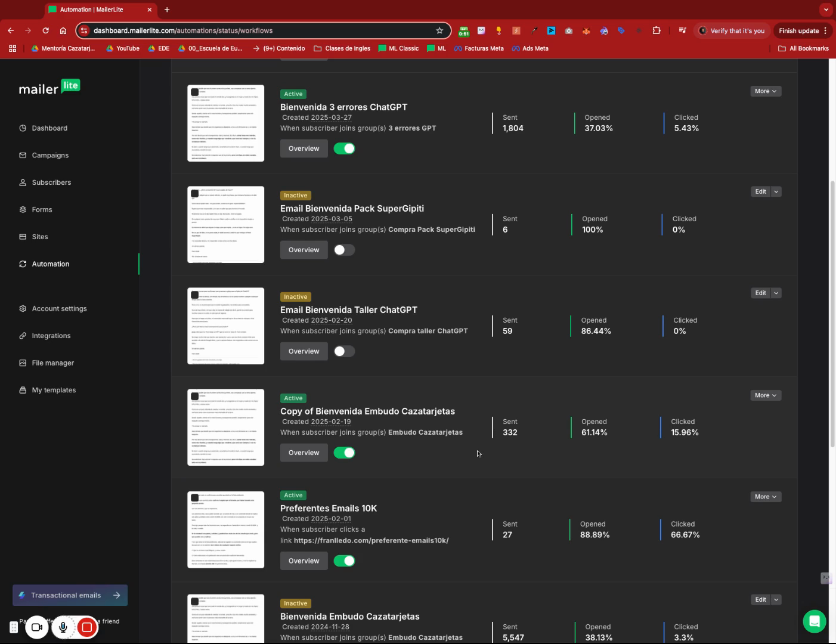Go to browser home page

pos(63,30)
